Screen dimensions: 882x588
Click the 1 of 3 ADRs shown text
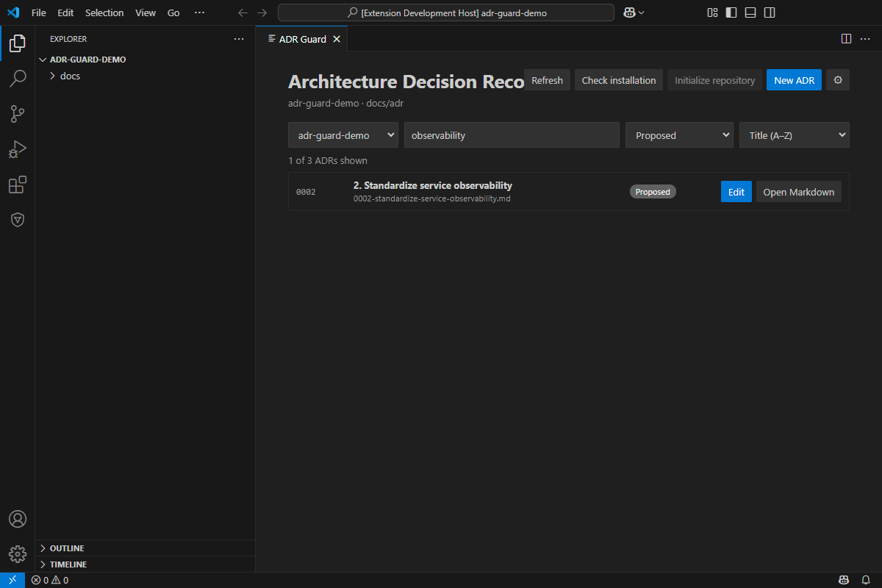(328, 160)
